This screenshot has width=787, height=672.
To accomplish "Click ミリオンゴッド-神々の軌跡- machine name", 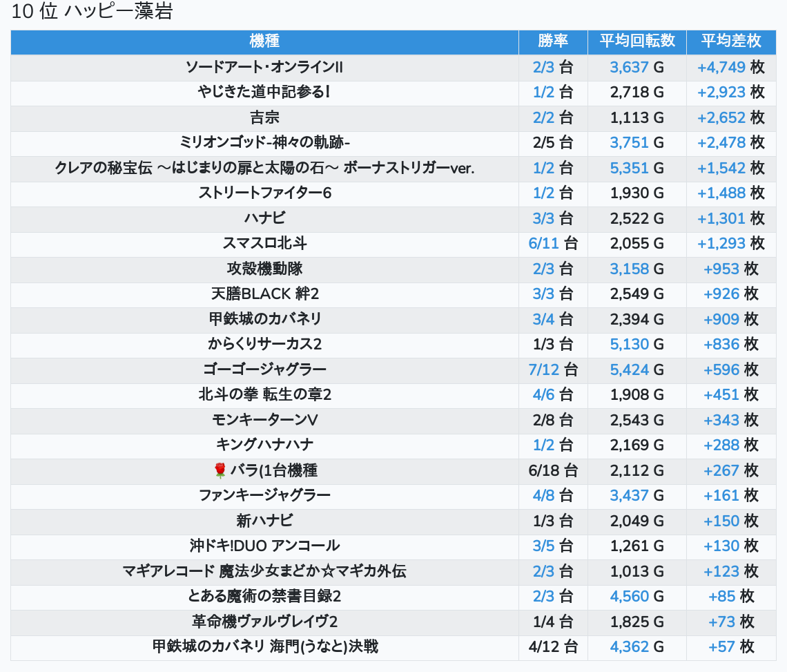I will click(264, 143).
